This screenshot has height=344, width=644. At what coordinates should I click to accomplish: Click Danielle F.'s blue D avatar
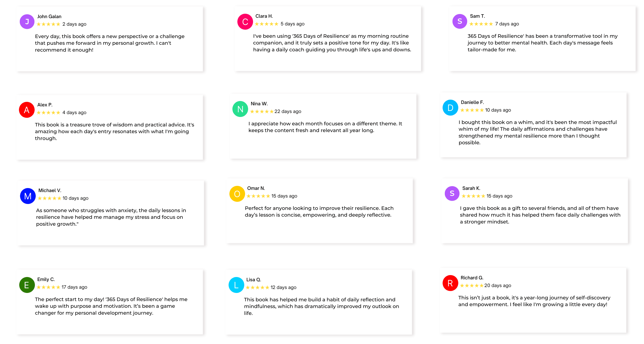point(450,108)
